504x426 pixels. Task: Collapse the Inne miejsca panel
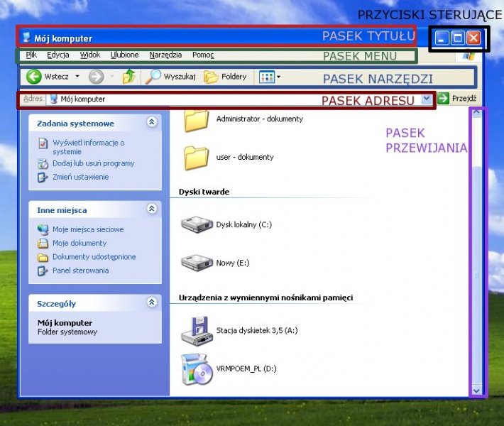151,209
